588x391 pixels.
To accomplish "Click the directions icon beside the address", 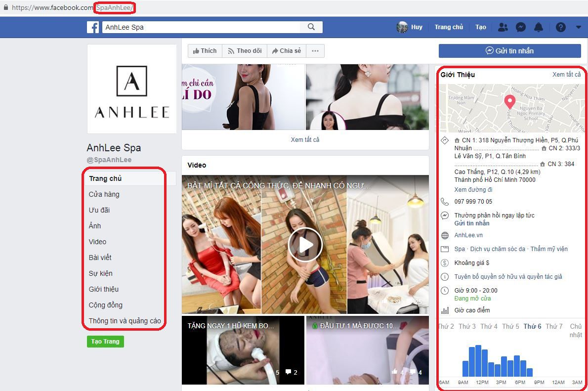I will tap(445, 141).
